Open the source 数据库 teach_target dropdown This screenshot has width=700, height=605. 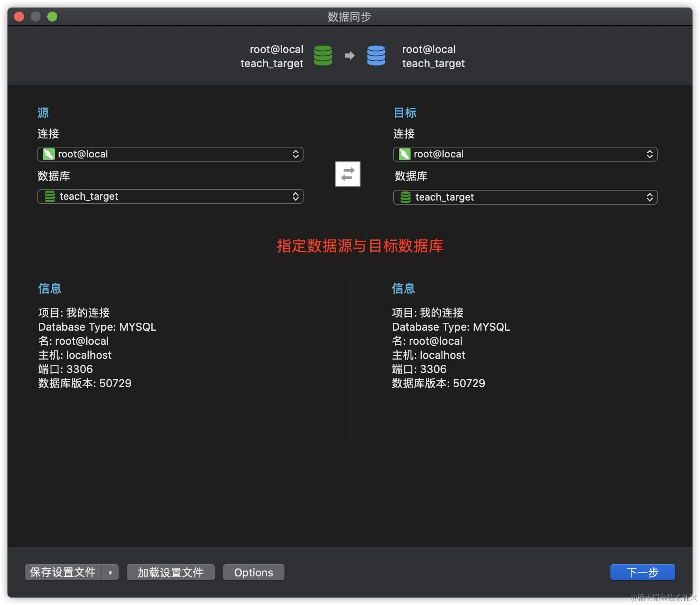(x=170, y=196)
